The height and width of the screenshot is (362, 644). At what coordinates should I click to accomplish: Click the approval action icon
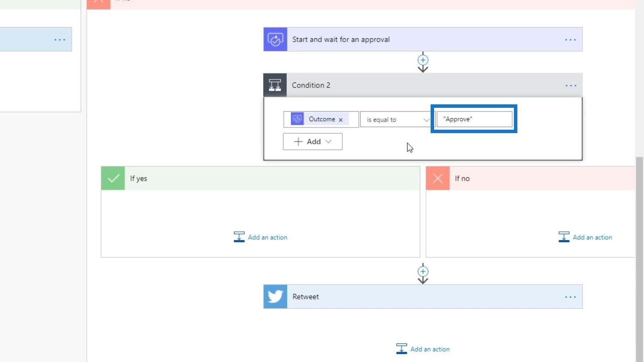point(275,40)
